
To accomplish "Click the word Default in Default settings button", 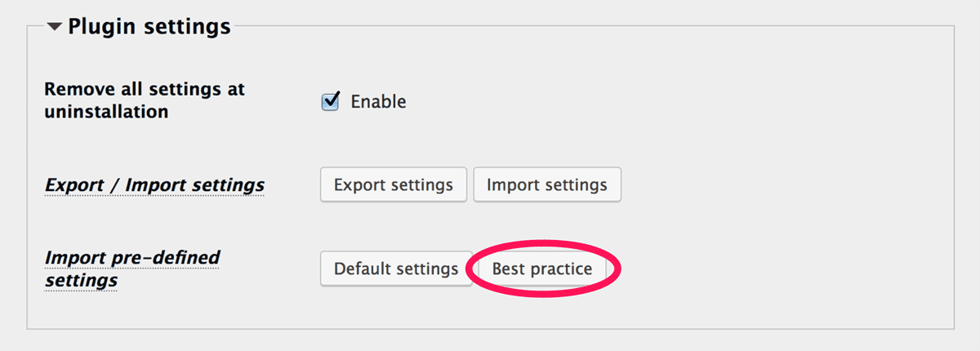I will pyautogui.click(x=362, y=269).
